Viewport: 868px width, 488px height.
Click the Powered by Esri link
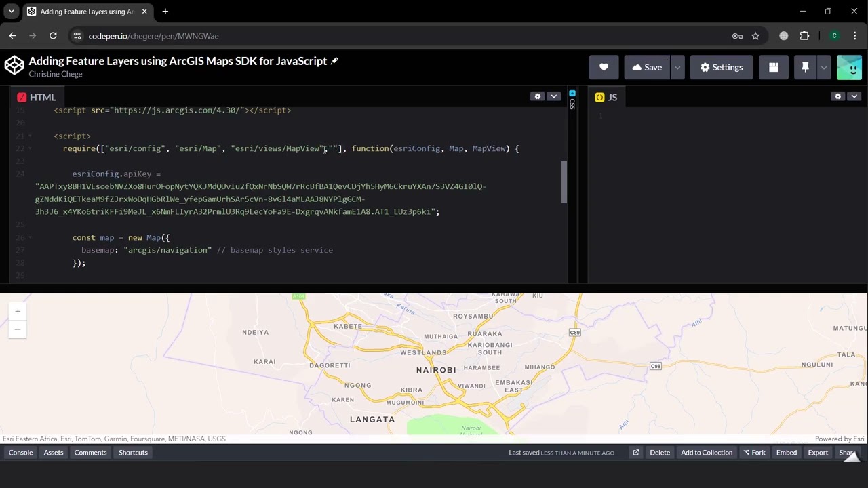tap(840, 439)
